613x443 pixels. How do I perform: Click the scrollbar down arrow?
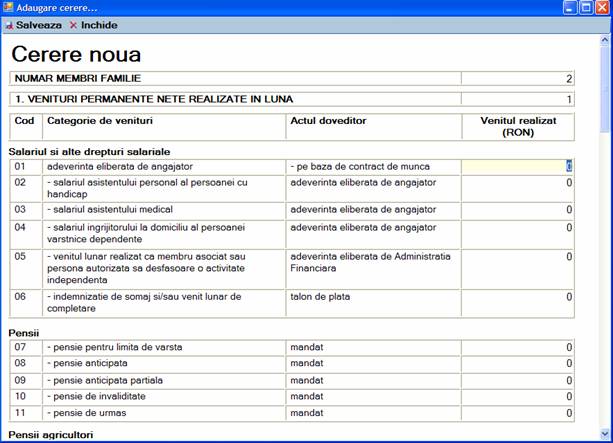click(x=604, y=434)
